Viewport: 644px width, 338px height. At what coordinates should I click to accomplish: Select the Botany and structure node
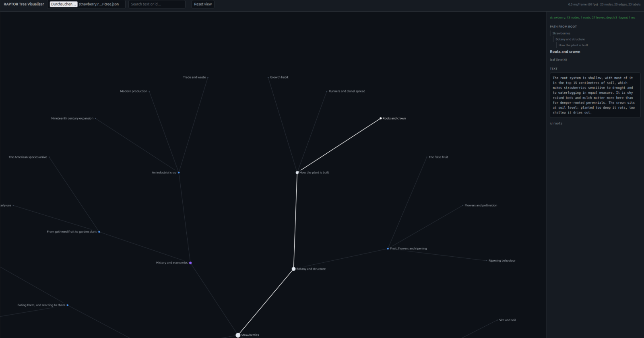pyautogui.click(x=293, y=269)
